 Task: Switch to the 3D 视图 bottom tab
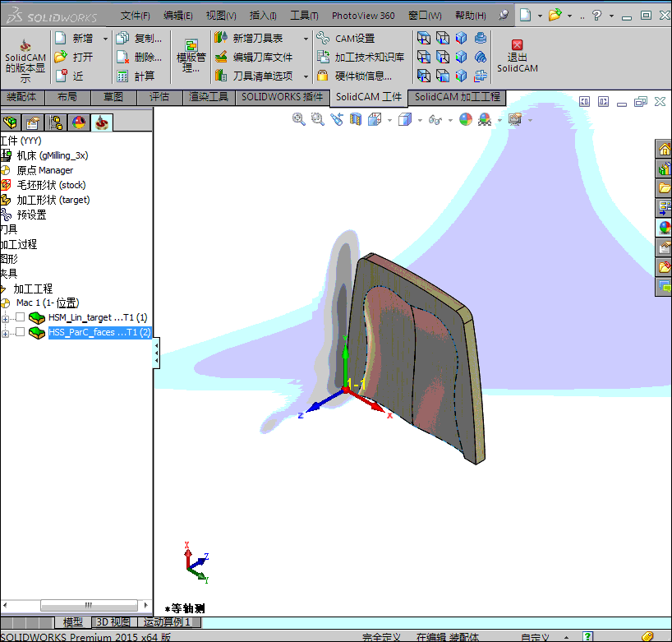point(113,622)
